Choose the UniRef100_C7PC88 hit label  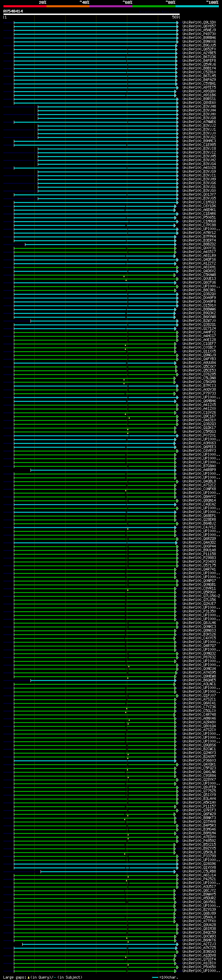coord(199,225)
